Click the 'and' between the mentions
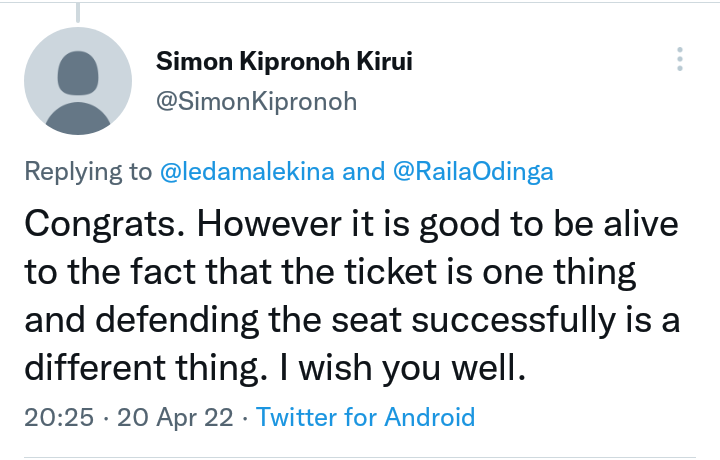Screen dimensions: 720x460 [x=364, y=172]
